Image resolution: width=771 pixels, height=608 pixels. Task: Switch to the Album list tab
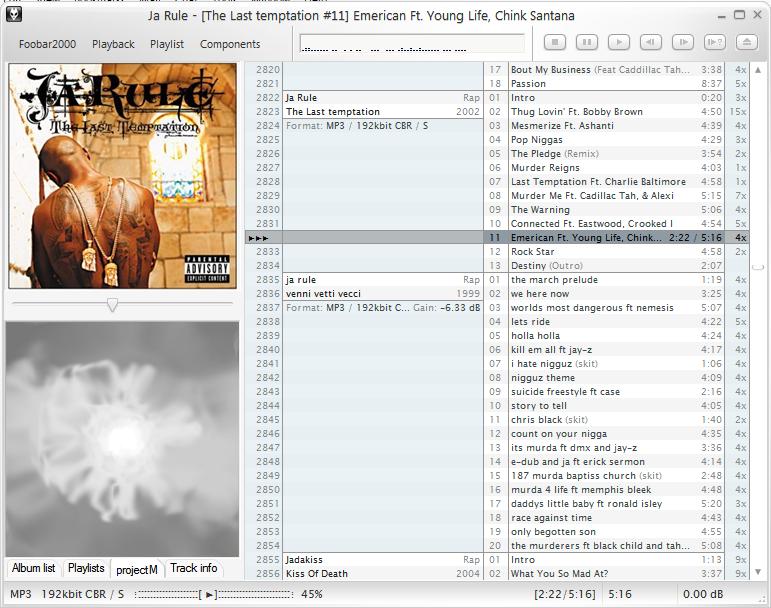point(33,568)
